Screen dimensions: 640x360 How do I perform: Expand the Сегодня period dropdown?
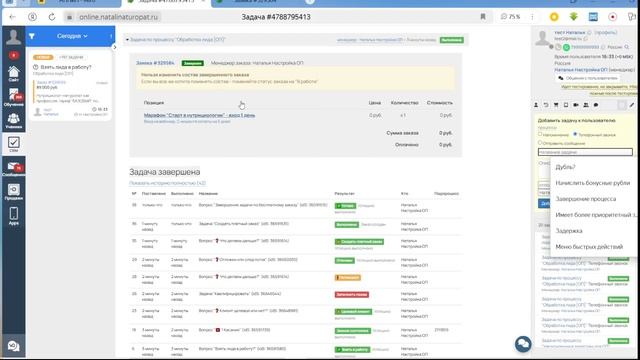72,36
